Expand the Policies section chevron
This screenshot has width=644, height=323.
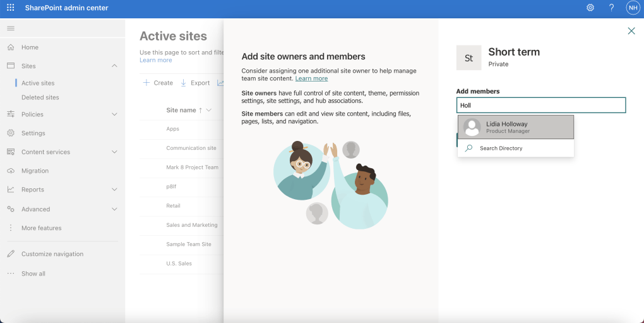tap(114, 114)
